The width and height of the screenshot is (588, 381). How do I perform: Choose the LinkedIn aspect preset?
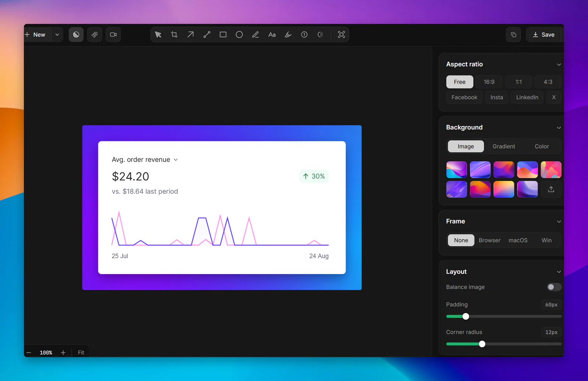click(x=527, y=97)
